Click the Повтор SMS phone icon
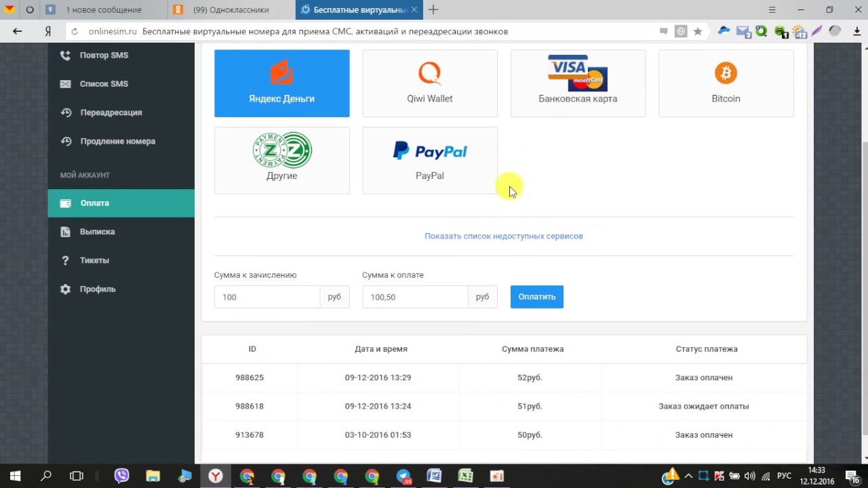Viewport: 868px width, 488px height. coord(65,56)
